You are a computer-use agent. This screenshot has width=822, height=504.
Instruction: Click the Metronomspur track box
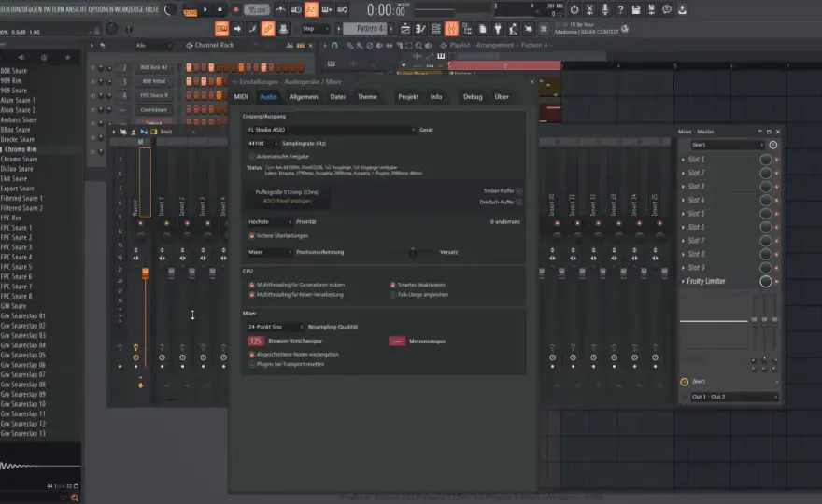[397, 341]
